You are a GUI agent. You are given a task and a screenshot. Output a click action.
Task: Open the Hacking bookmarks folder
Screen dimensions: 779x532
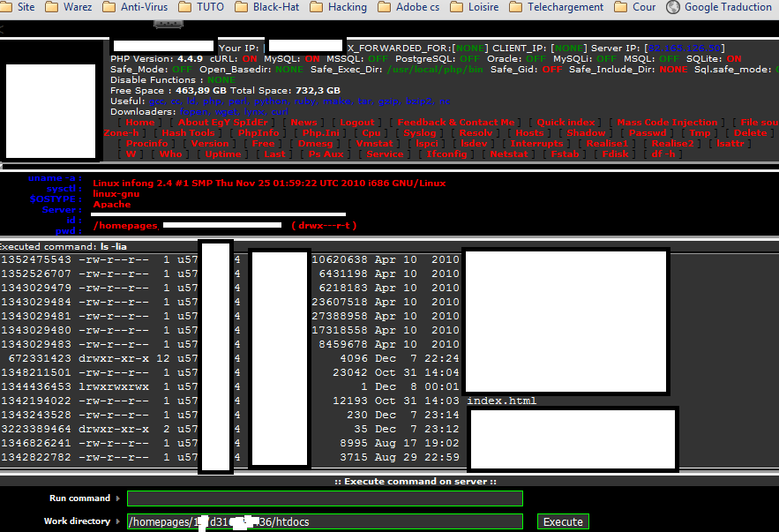pyautogui.click(x=338, y=7)
